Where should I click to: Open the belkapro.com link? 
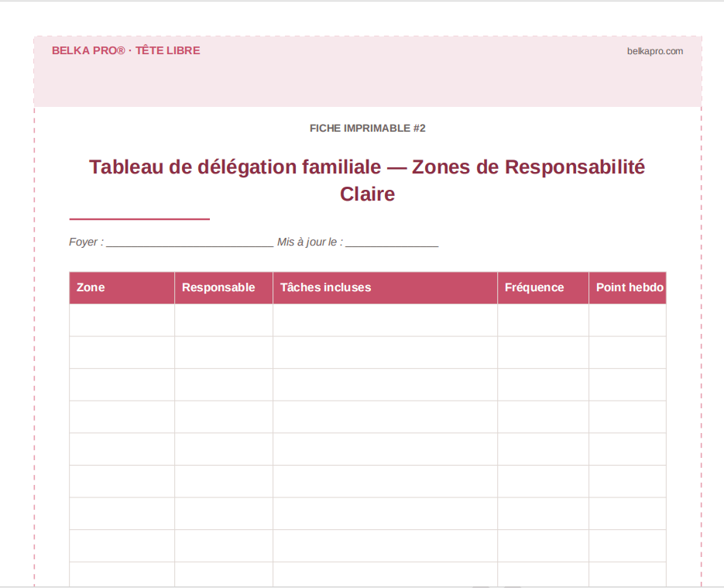coord(654,51)
